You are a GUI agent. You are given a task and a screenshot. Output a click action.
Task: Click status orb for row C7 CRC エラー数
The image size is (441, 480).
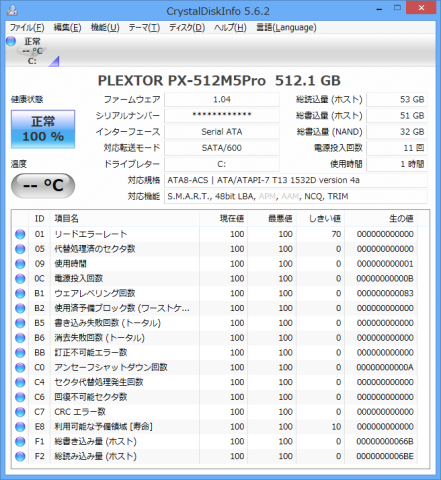coord(20,412)
